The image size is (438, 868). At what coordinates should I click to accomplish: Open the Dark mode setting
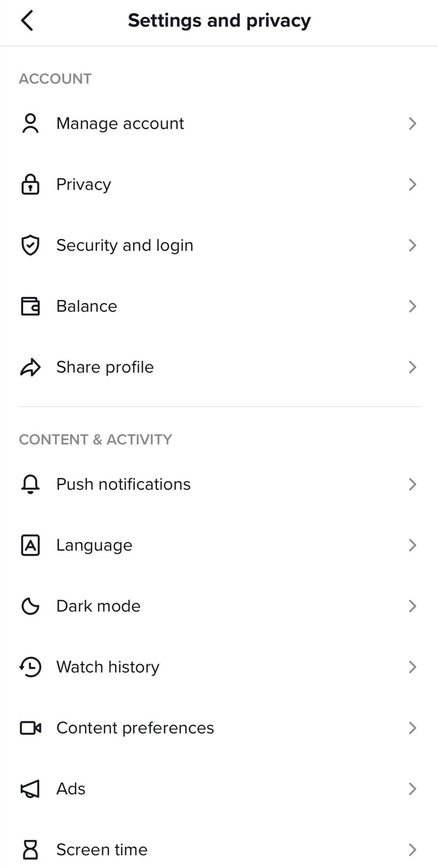pos(219,606)
